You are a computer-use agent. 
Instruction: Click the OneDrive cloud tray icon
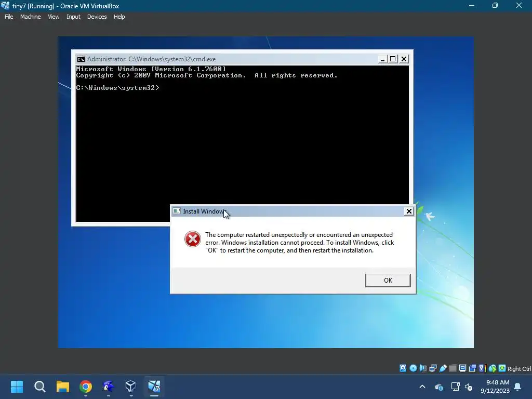[x=438, y=387]
